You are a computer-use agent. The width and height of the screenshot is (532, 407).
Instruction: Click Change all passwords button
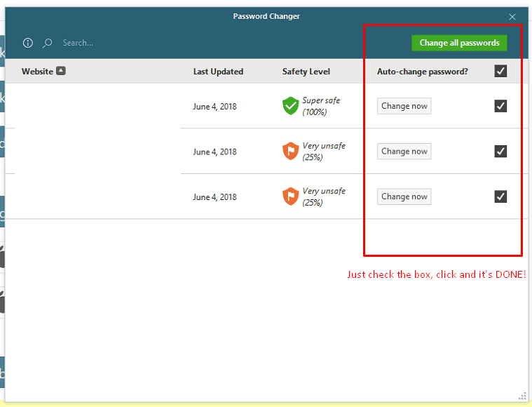(459, 43)
